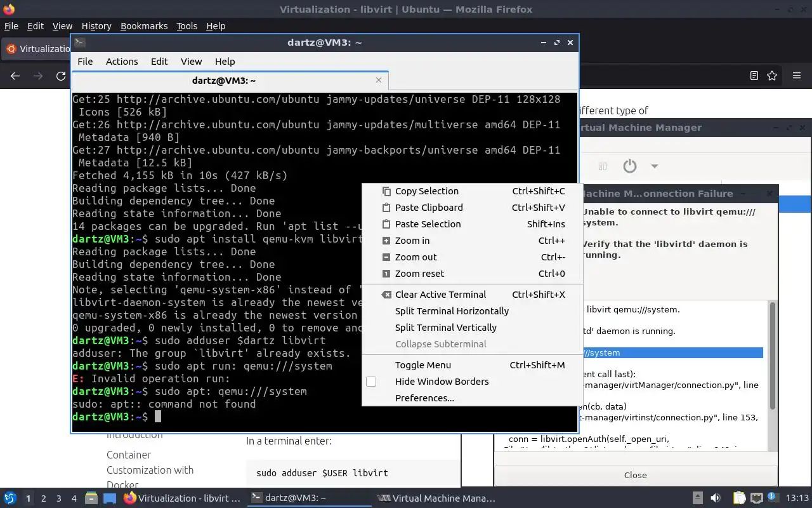The width and height of the screenshot is (812, 508).
Task: Click Firefox forward arrow button
Action: pos(38,76)
